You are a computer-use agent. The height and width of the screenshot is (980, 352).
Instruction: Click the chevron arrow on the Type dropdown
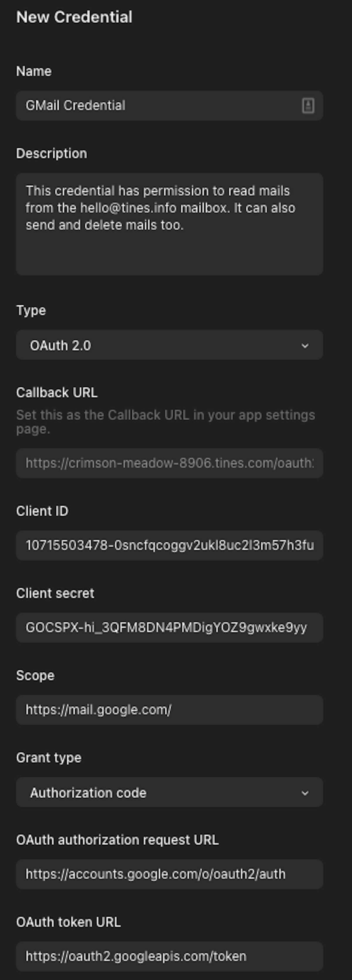(305, 346)
